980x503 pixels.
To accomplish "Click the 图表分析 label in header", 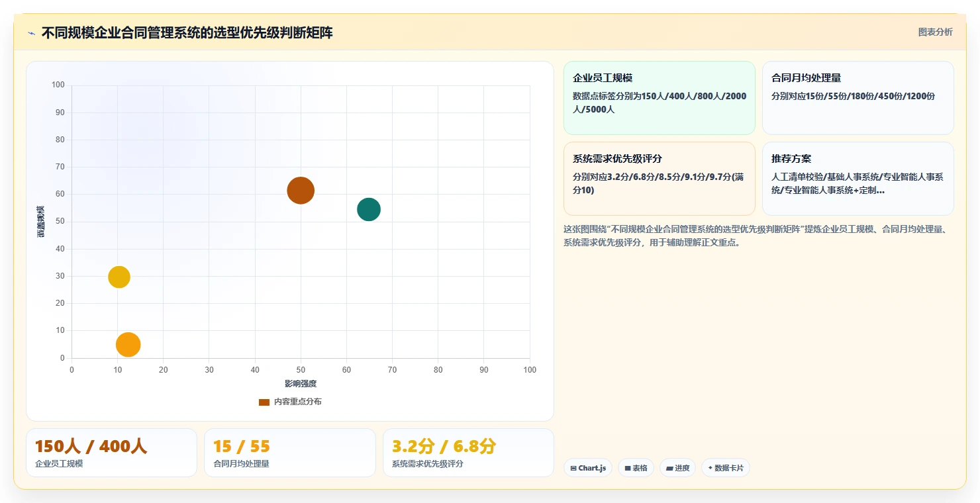I will (x=935, y=32).
